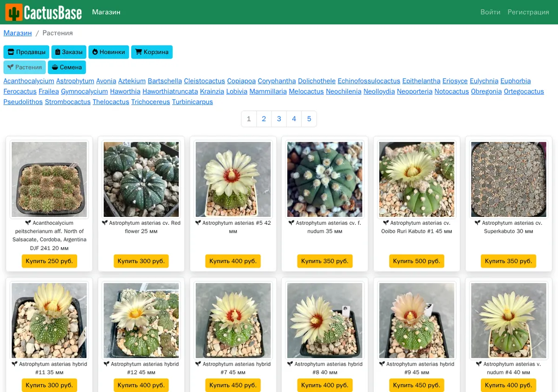Open Магазин in top navigation bar
The image size is (558, 392).
pos(106,12)
